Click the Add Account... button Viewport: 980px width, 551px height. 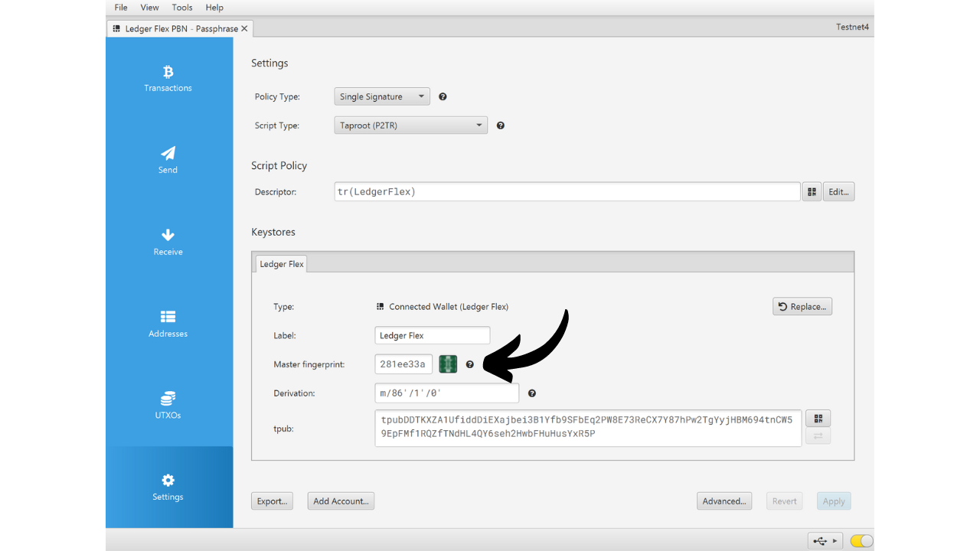(341, 501)
